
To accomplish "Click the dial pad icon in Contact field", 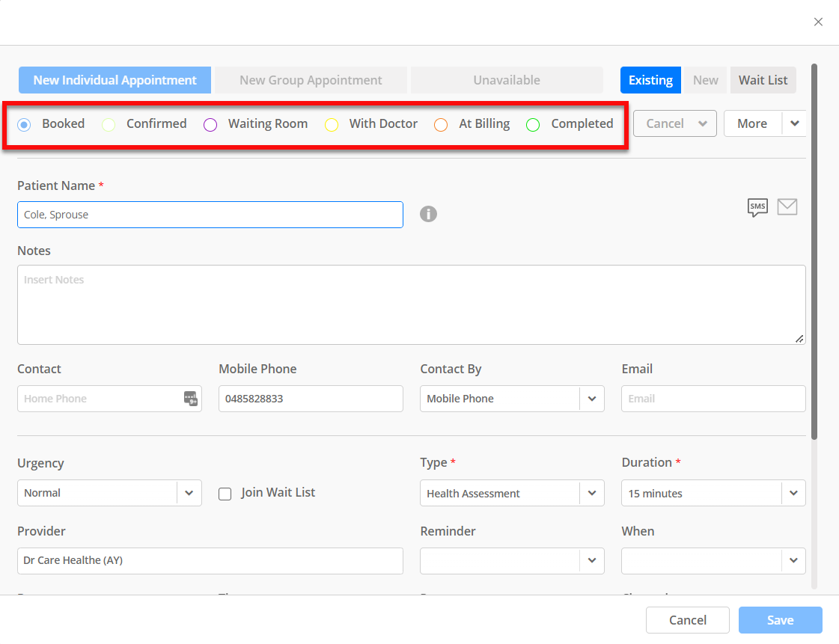I will tap(192, 399).
